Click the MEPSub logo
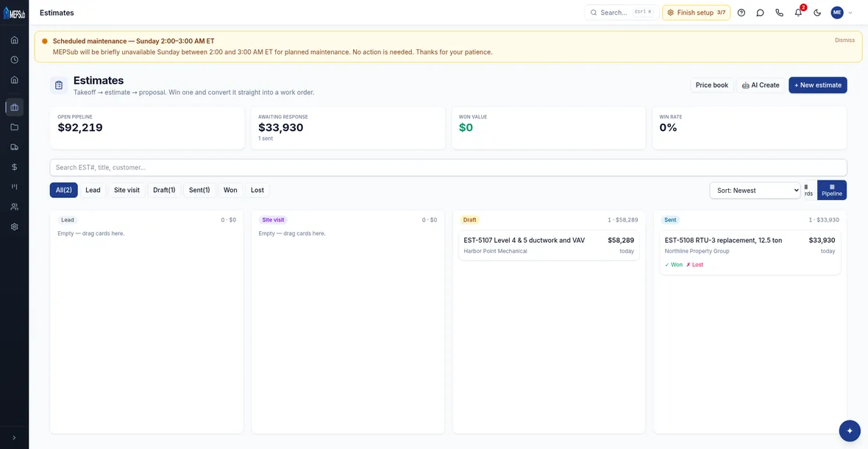The height and width of the screenshot is (449, 868). (x=15, y=13)
